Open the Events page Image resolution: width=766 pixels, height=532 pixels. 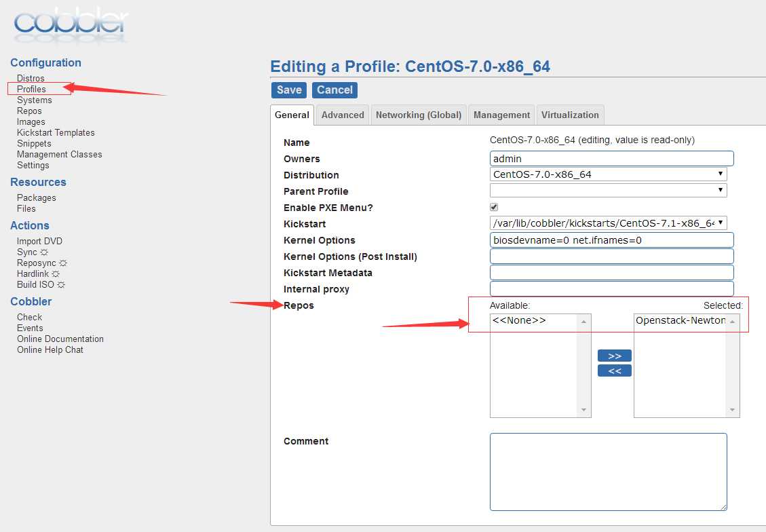(30, 328)
